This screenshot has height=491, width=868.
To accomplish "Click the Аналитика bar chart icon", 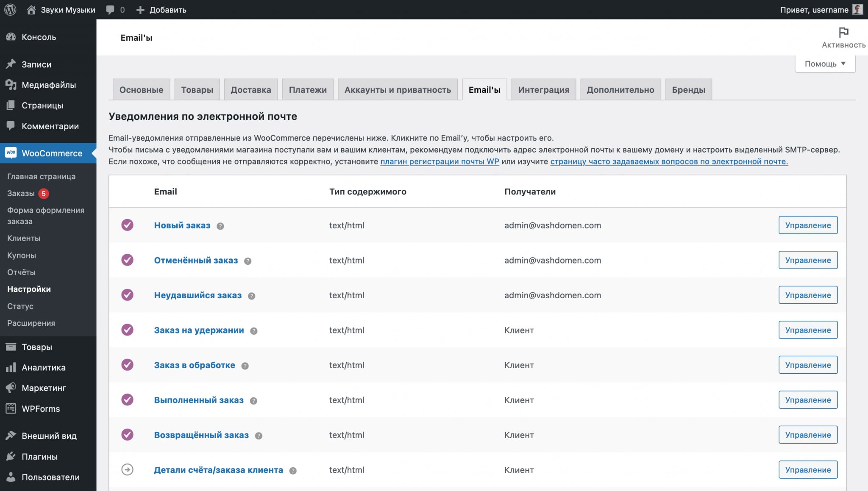I will [x=11, y=367].
